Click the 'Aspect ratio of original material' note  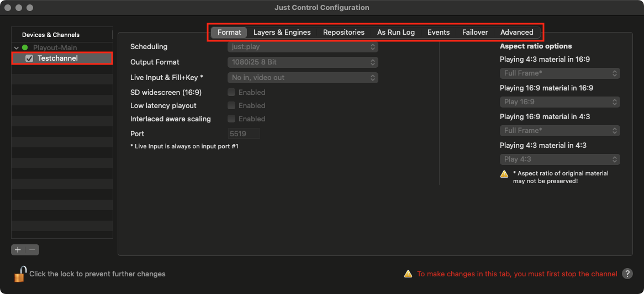tap(561, 177)
